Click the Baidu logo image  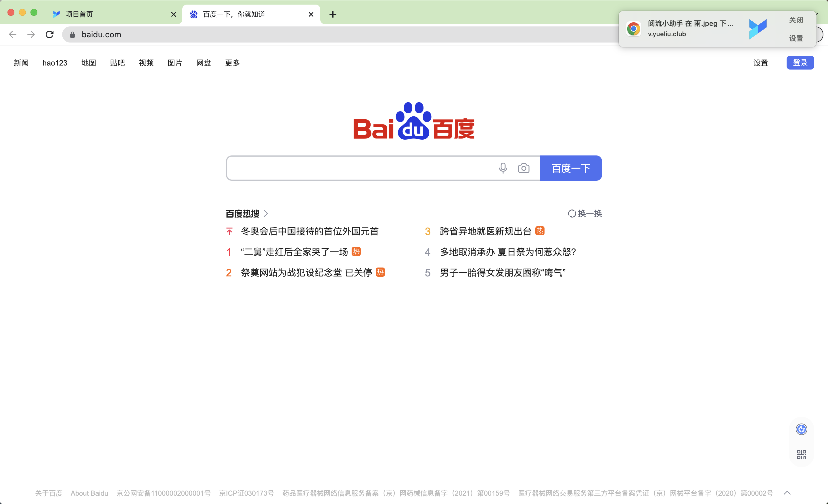coord(414,121)
